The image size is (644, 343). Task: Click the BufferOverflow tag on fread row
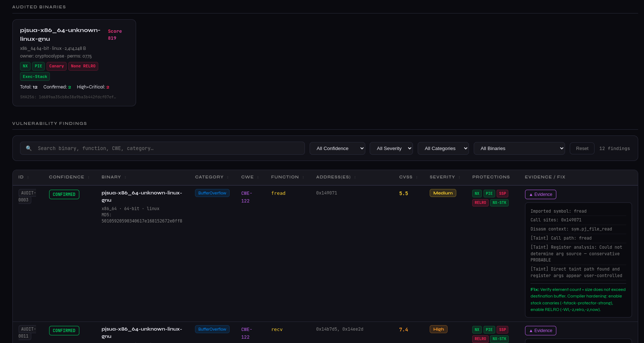[212, 193]
